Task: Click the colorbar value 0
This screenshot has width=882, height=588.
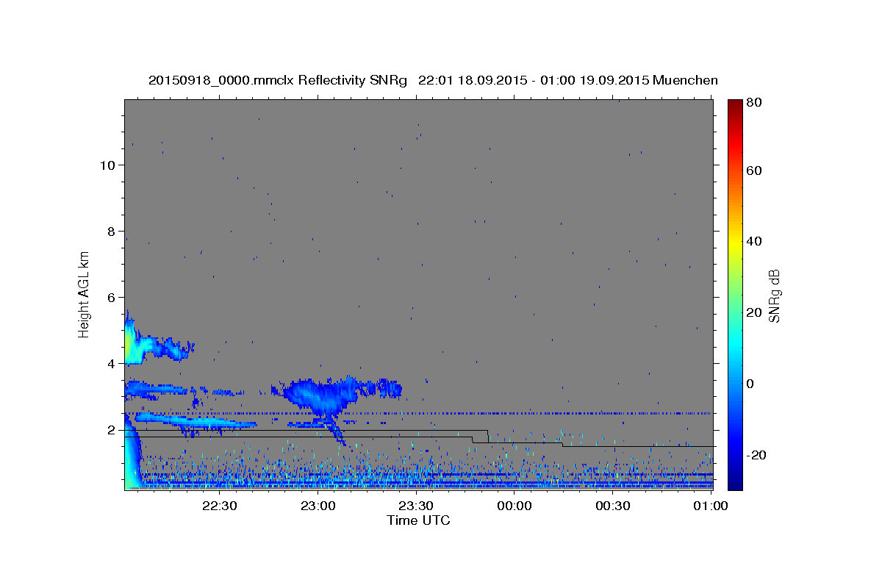Action: pos(750,384)
